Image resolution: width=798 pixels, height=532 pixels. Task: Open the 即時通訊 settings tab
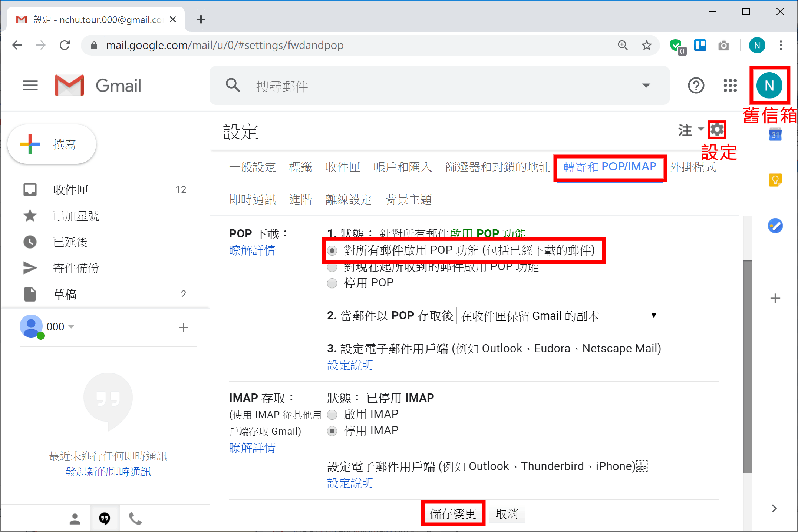coord(253,200)
